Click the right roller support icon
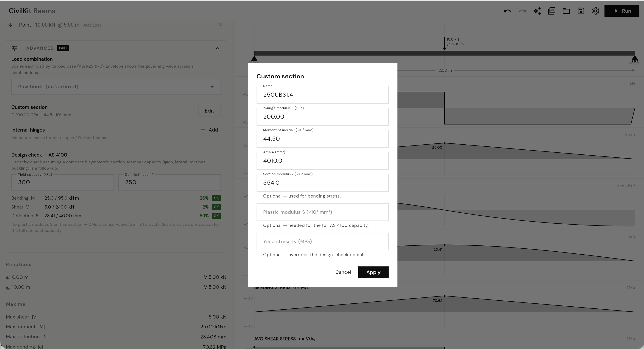The image size is (644, 349). [x=635, y=60]
